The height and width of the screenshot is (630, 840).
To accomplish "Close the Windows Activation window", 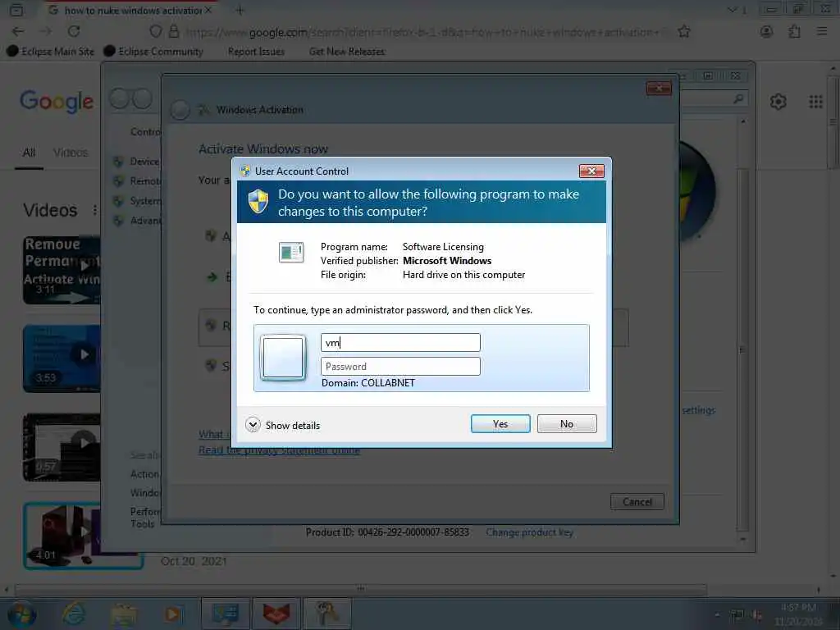I will [659, 88].
